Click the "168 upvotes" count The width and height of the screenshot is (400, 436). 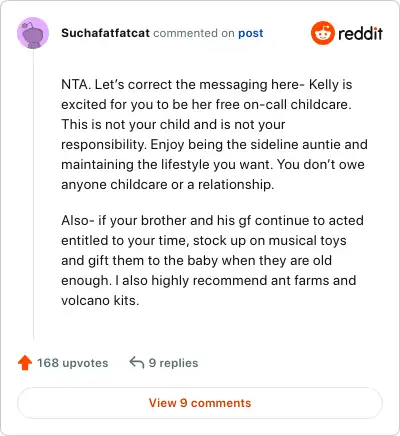73,363
